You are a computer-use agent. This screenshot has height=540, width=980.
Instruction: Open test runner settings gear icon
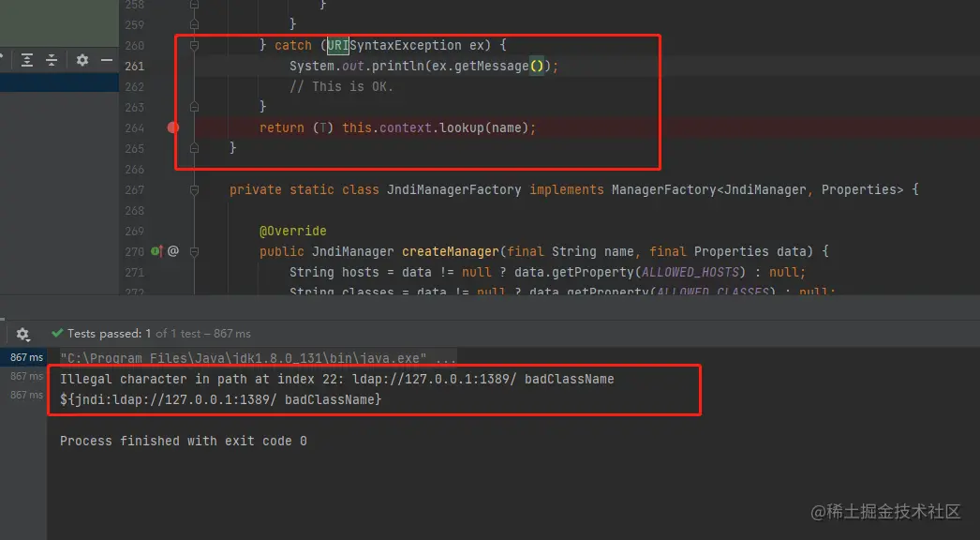click(x=23, y=334)
